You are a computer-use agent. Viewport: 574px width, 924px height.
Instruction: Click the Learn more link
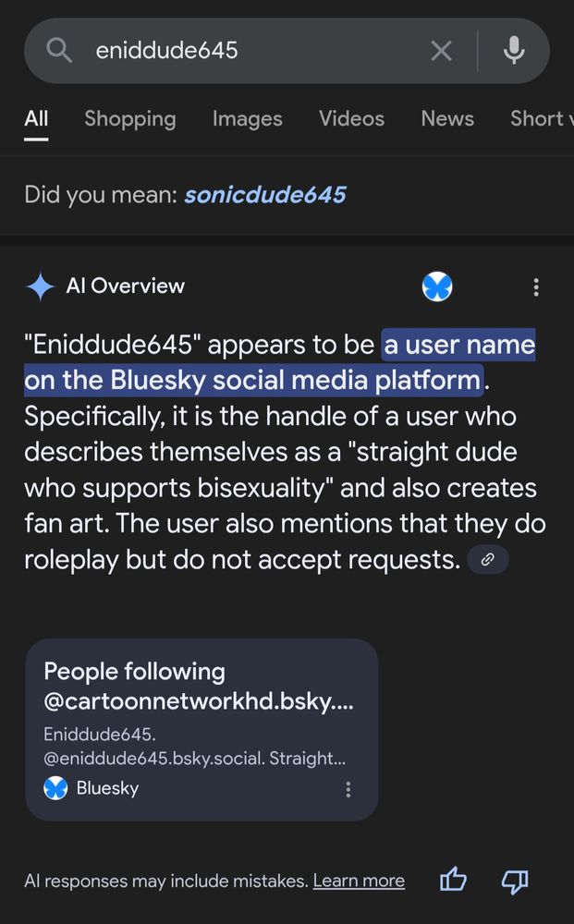pyautogui.click(x=359, y=881)
